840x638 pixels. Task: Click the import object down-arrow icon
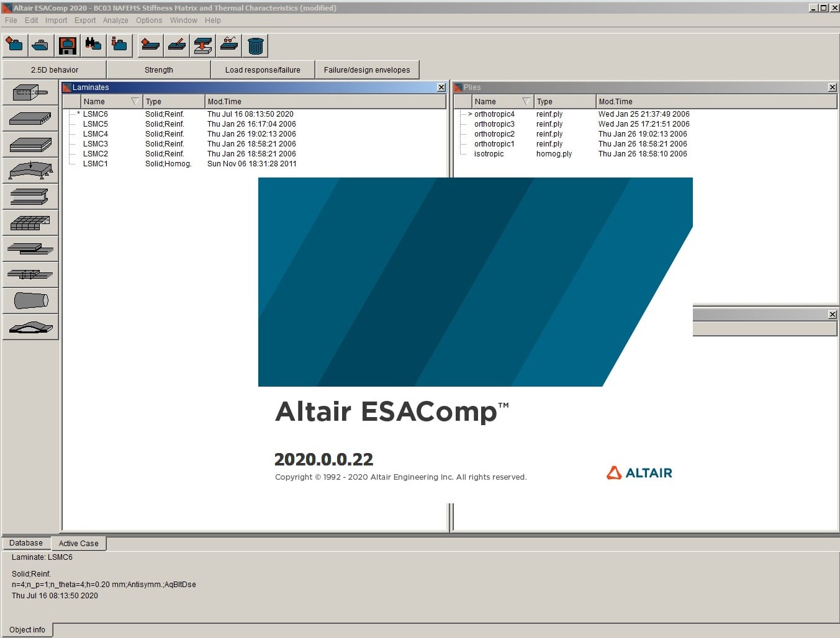click(x=203, y=45)
